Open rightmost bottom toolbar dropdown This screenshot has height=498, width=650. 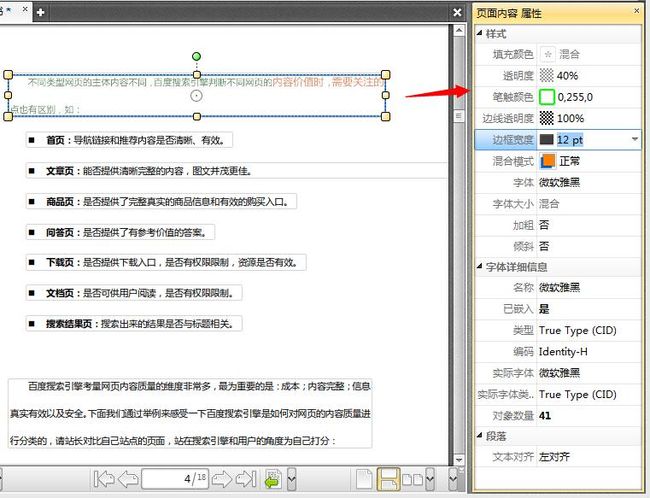pos(453,479)
